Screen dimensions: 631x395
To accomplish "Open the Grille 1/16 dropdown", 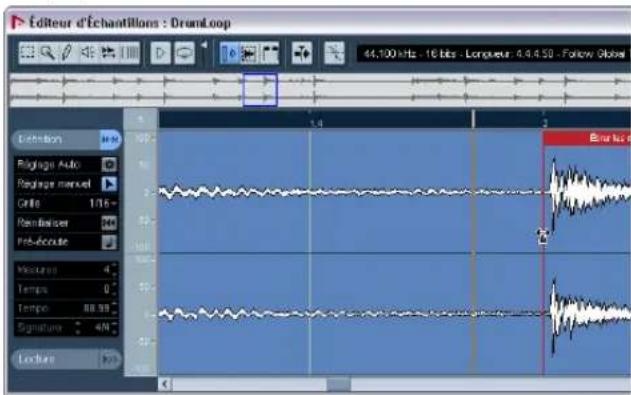I will (x=103, y=203).
